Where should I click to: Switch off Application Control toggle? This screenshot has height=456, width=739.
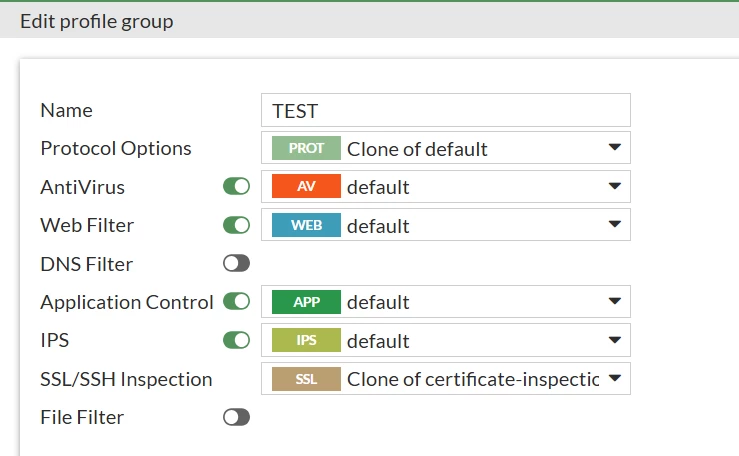tap(237, 301)
